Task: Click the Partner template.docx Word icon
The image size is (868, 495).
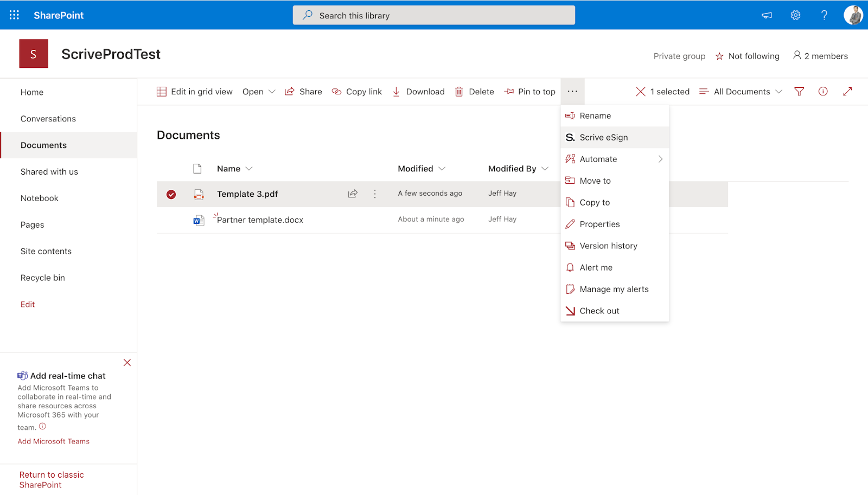Action: [x=199, y=220]
